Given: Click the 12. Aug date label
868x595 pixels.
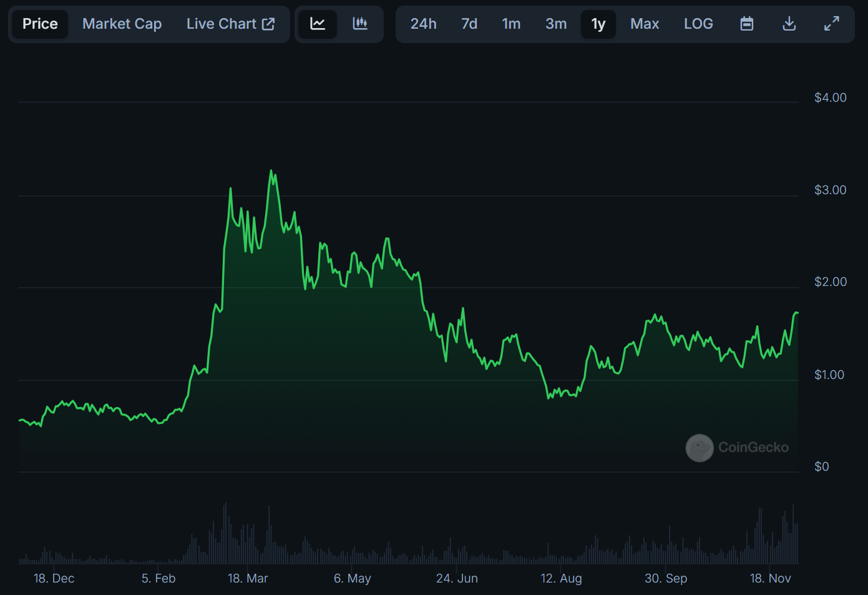Looking at the screenshot, I should click(561, 578).
